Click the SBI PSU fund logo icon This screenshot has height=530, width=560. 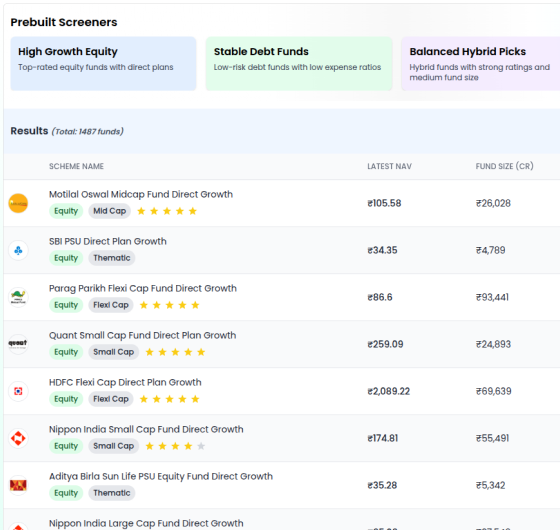18,250
